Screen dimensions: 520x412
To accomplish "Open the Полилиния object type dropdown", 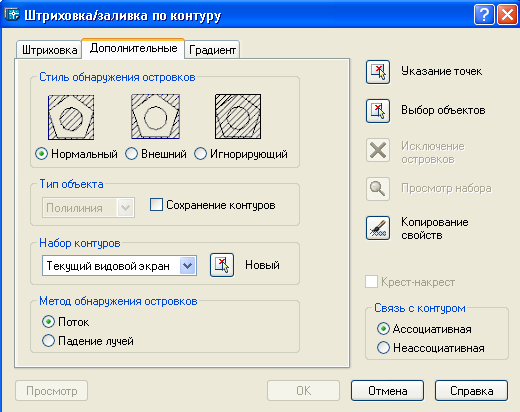I will point(88,208).
